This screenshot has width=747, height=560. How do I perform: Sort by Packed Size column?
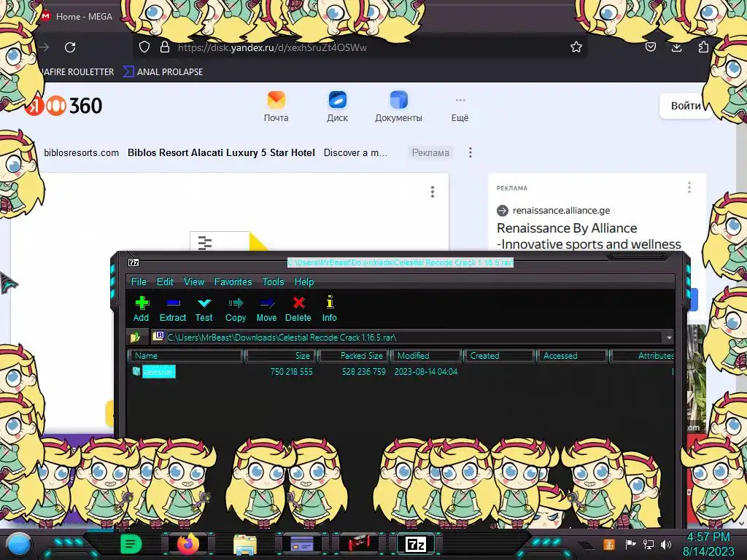[354, 356]
